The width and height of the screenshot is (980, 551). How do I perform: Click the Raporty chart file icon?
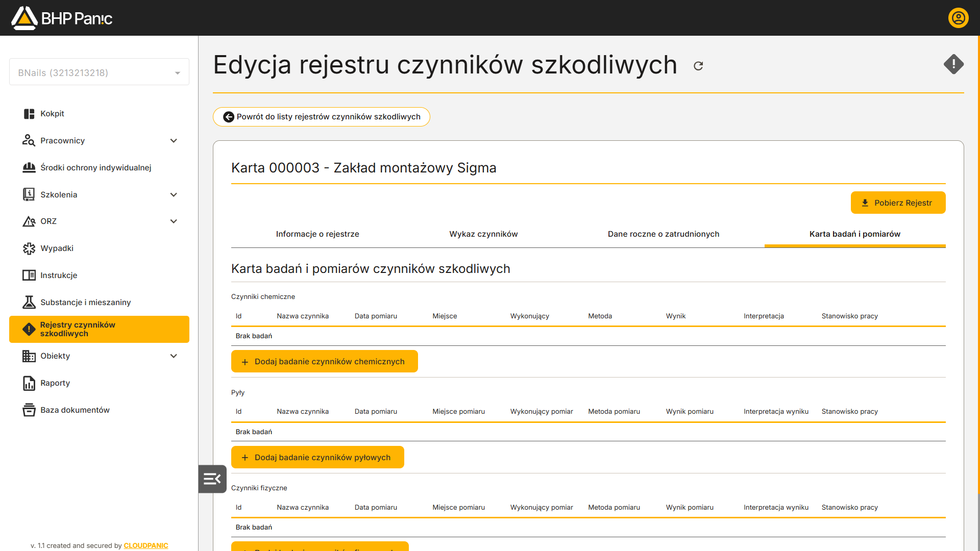pos(29,383)
